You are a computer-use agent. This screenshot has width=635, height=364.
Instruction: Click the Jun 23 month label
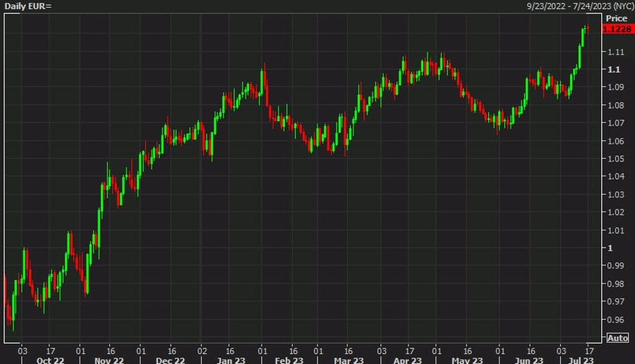(x=528, y=358)
